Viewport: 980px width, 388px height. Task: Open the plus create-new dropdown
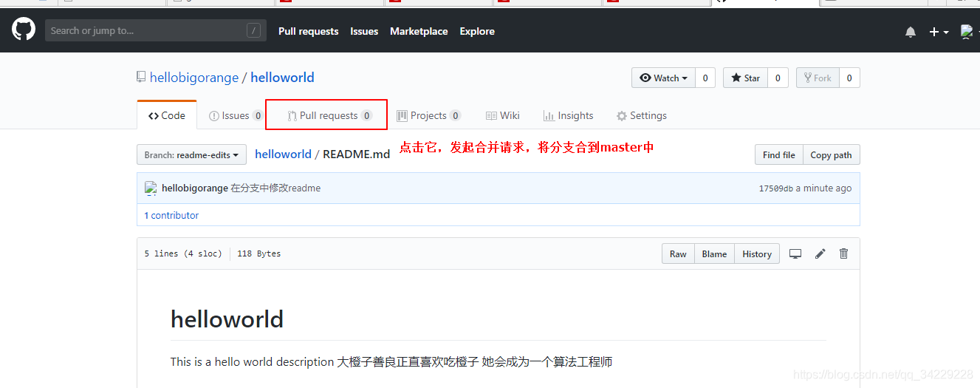tap(939, 32)
